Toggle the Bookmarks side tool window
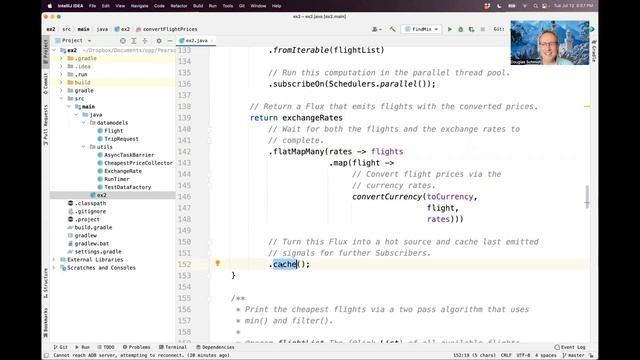Image resolution: width=640 pixels, height=360 pixels. pos(46,322)
